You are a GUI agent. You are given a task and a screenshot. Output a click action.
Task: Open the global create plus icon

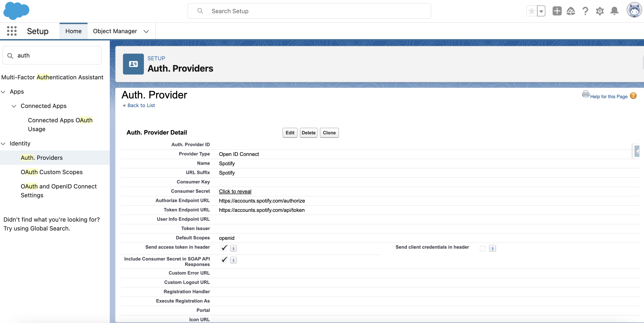coord(557,11)
